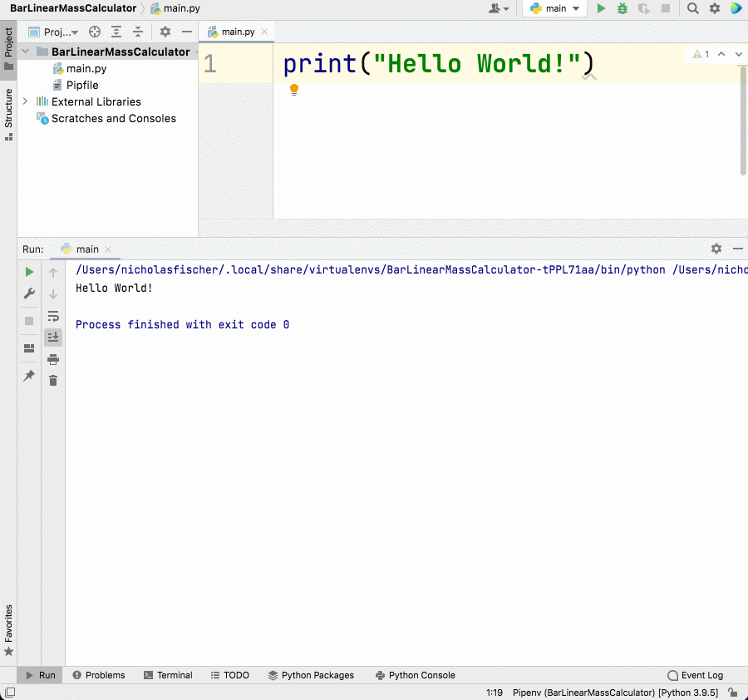Pin the Run tab
Viewport: 748px width, 700px height.
(28, 376)
